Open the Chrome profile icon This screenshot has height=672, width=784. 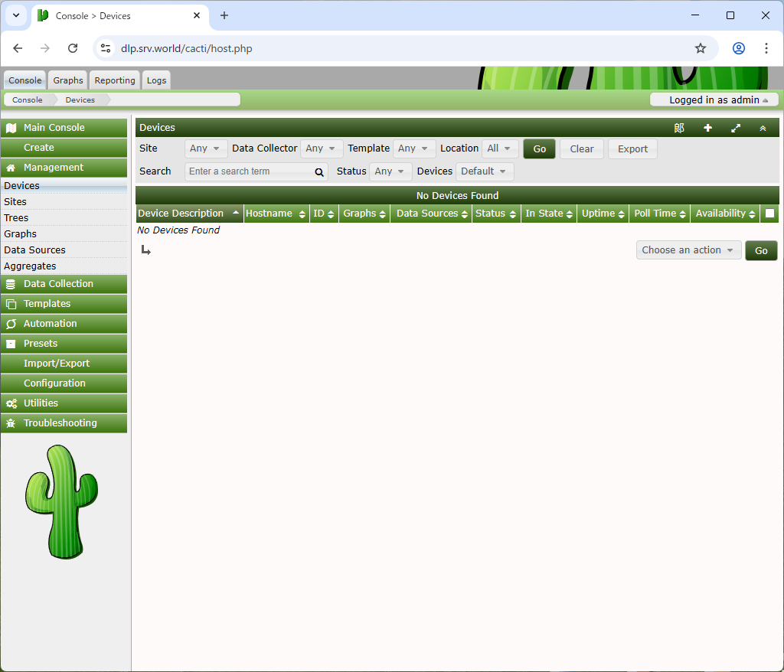[x=738, y=48]
